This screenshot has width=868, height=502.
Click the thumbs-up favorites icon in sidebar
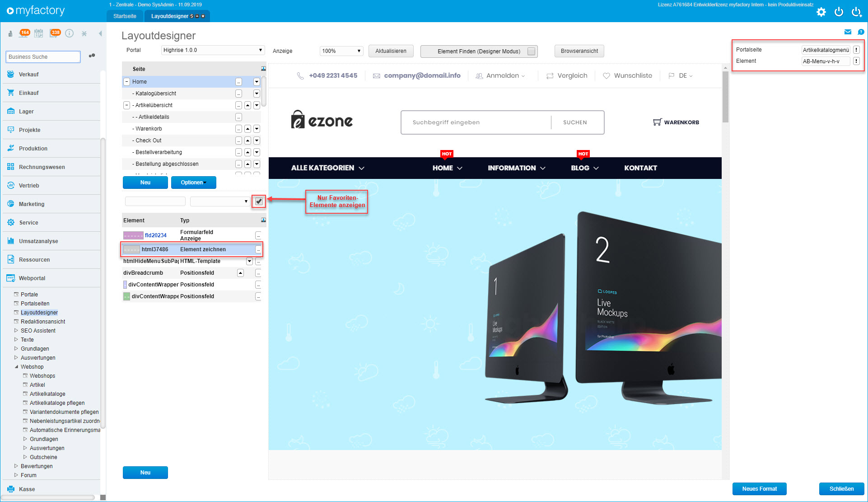(10, 33)
